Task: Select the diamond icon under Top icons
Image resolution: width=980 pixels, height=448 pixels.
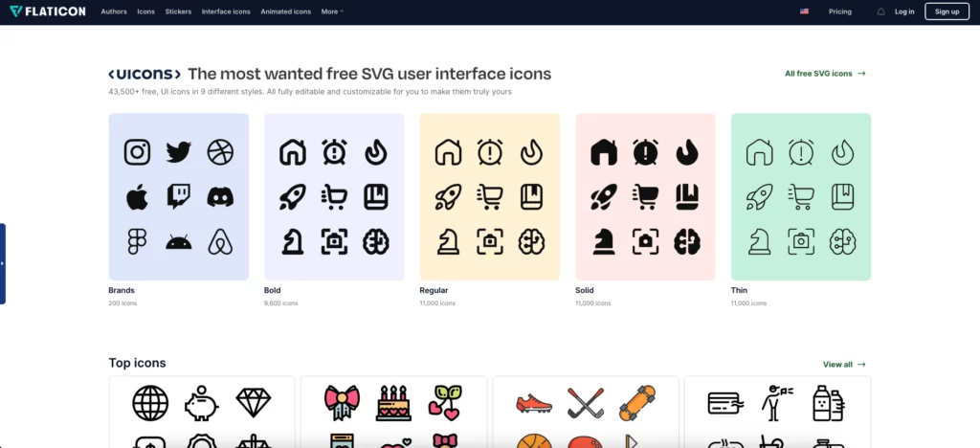Action: (x=253, y=403)
